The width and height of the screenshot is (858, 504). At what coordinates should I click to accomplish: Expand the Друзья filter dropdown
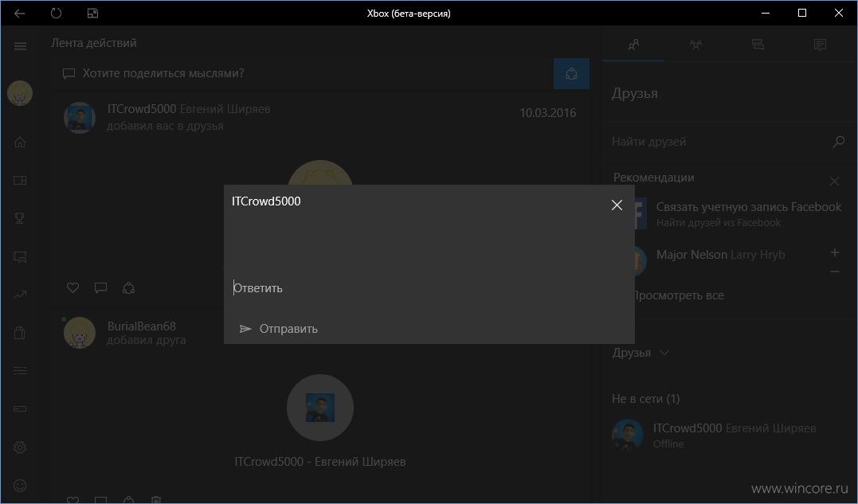[x=641, y=354]
